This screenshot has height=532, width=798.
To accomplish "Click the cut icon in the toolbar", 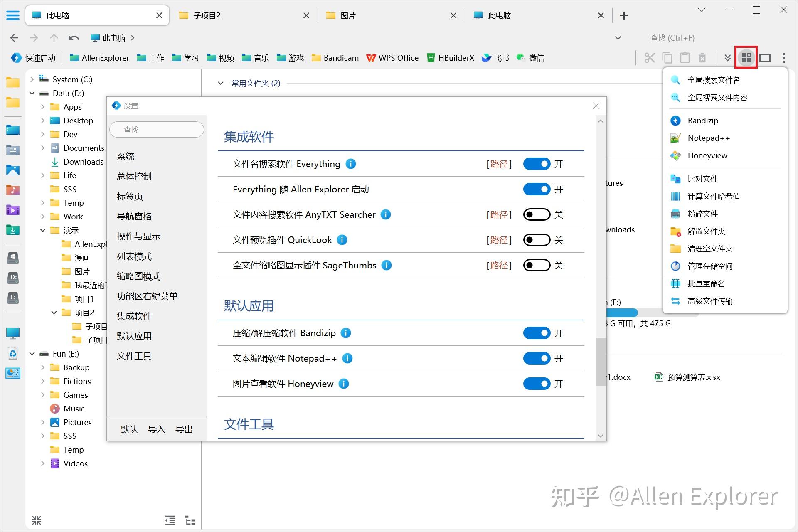I will [650, 58].
